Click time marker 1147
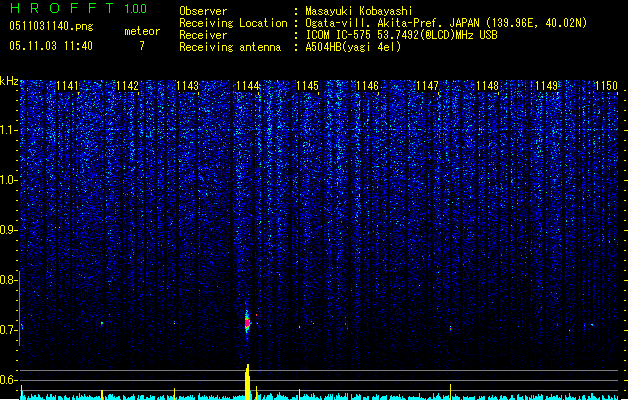This screenshot has height=400, width=629. pos(428,86)
